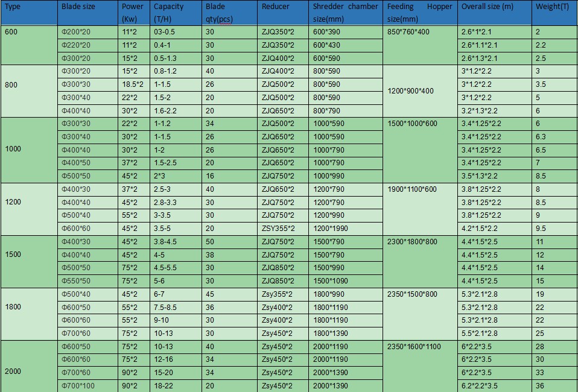
Task: Select blade quantity cell "50"
Action: (x=229, y=242)
